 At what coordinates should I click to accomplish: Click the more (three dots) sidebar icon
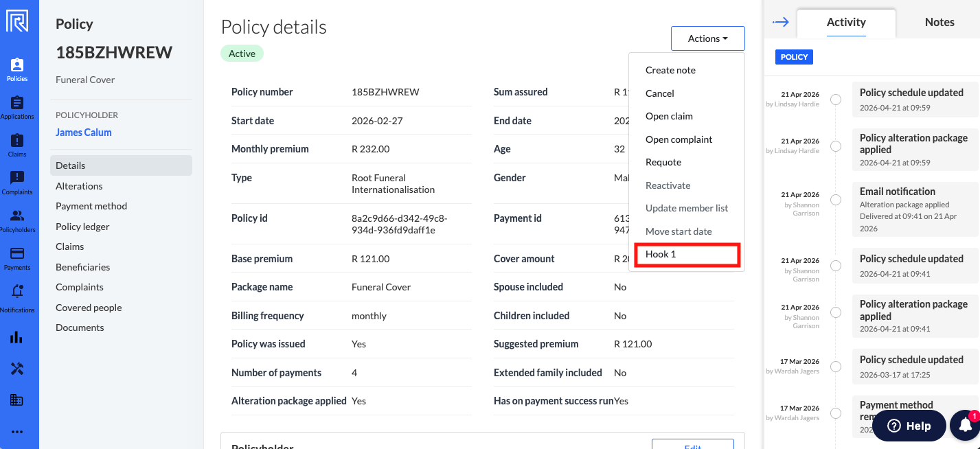click(17, 432)
